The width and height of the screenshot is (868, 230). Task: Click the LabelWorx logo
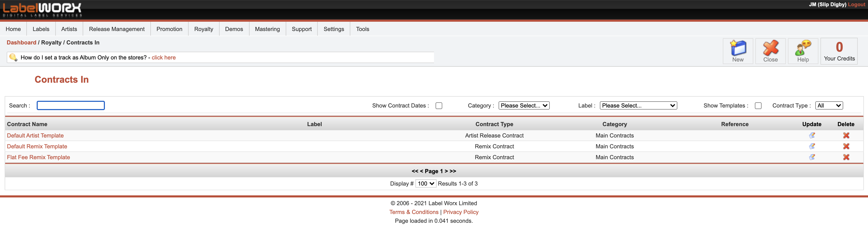(x=42, y=10)
